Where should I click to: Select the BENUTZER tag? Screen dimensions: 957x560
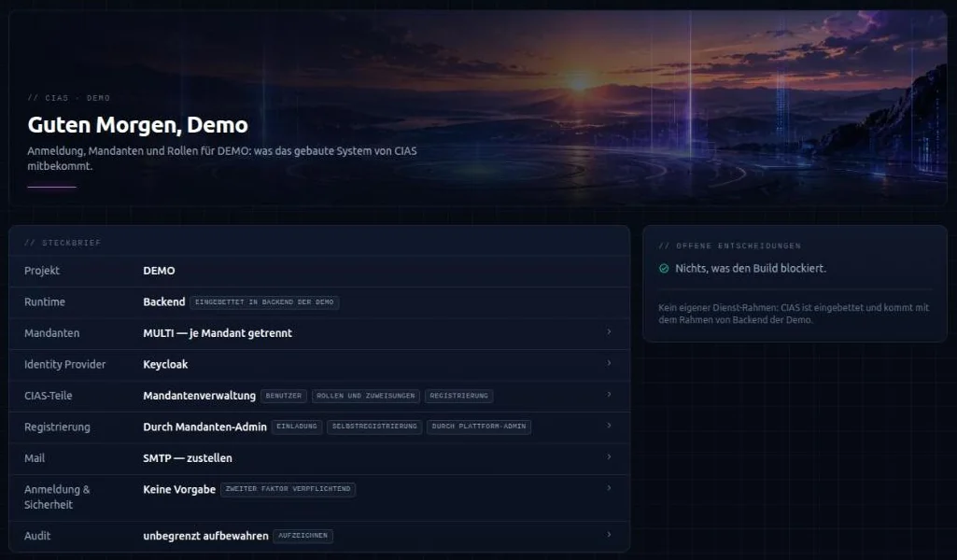[284, 396]
